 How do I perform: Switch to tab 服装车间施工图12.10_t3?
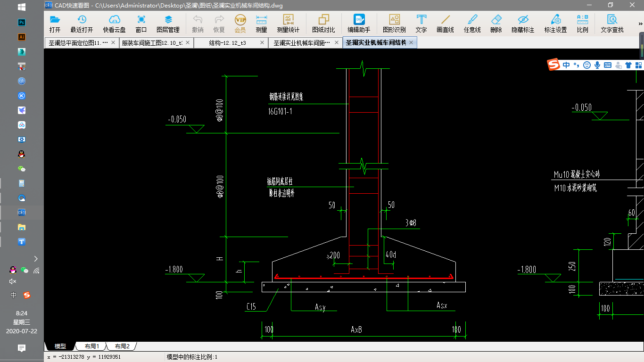(156, 43)
